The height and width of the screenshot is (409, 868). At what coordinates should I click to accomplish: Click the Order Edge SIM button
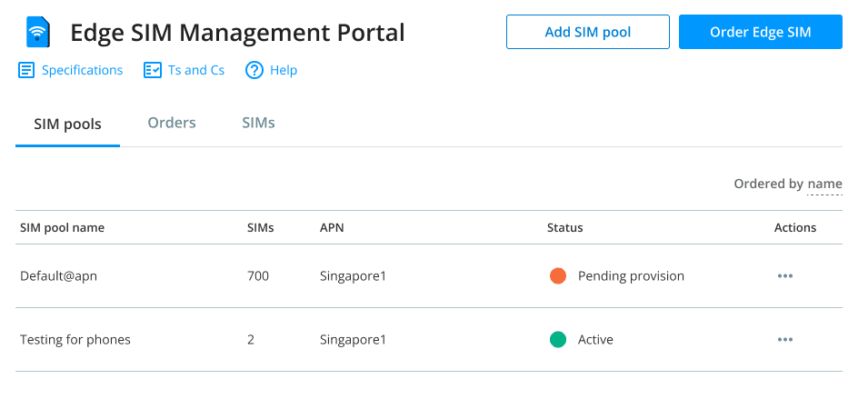coord(760,32)
